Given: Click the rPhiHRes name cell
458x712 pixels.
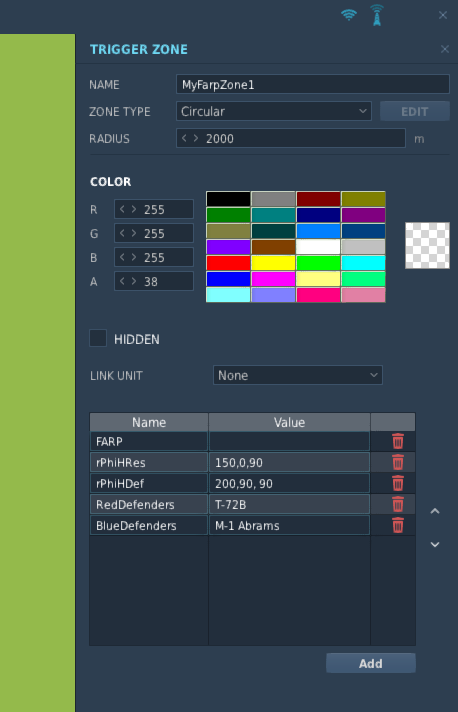Looking at the screenshot, I should click(x=149, y=462).
